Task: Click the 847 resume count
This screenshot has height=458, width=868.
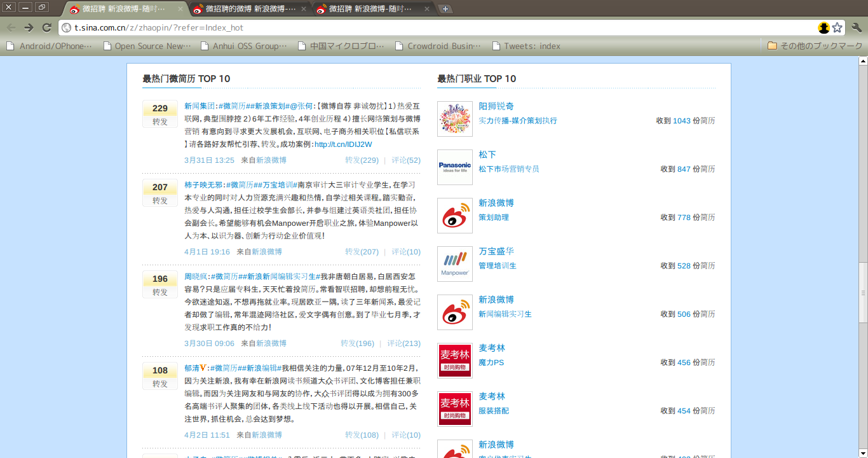Action: tap(684, 169)
